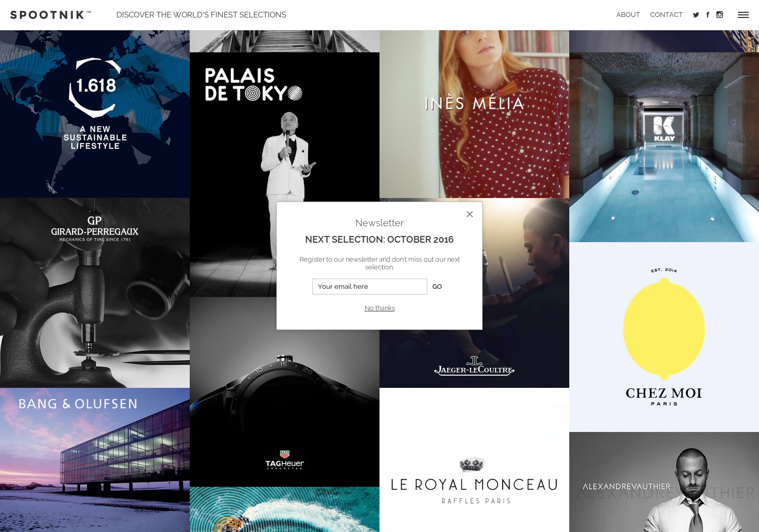The image size is (759, 532).
Task: Open the Inès Mélia tile
Action: click(x=474, y=114)
